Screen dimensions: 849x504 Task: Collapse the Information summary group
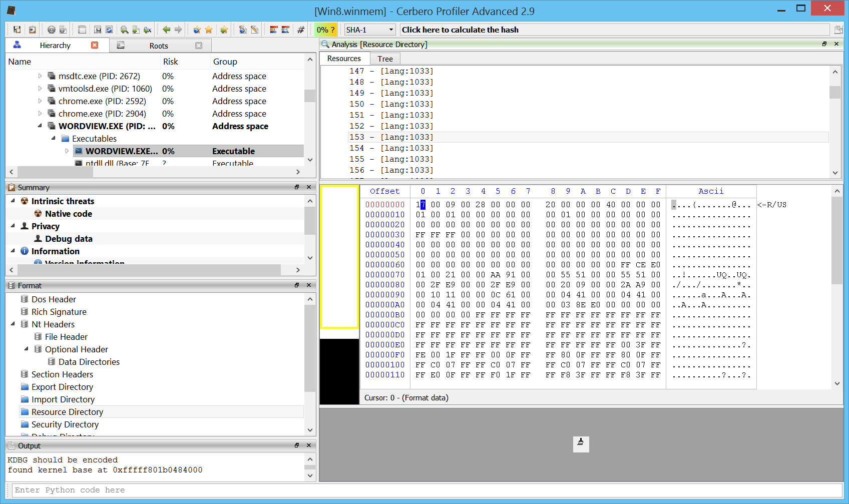tap(13, 251)
